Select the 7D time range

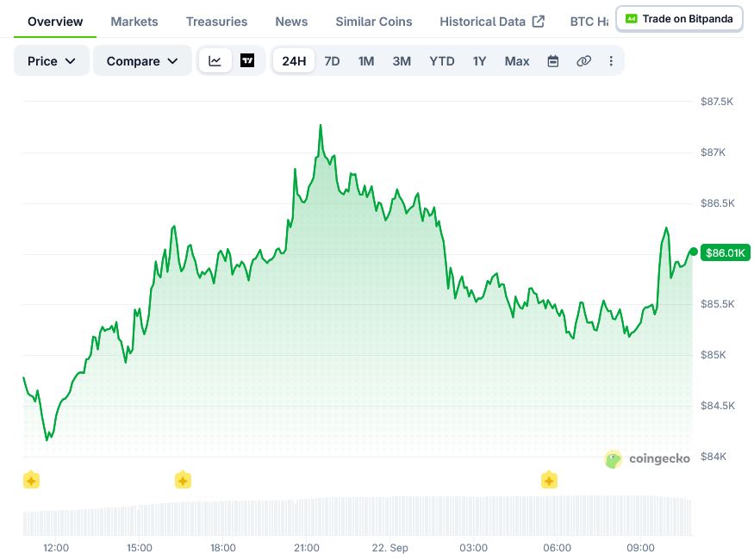(332, 61)
